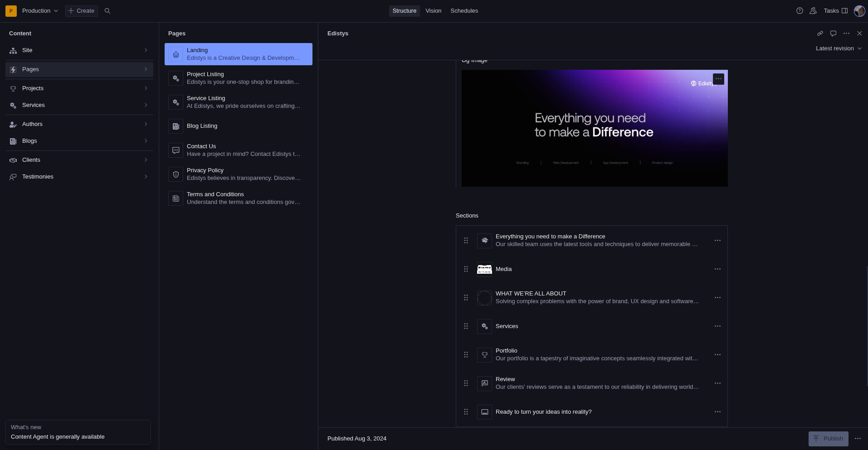Click the Create button

[x=82, y=11]
